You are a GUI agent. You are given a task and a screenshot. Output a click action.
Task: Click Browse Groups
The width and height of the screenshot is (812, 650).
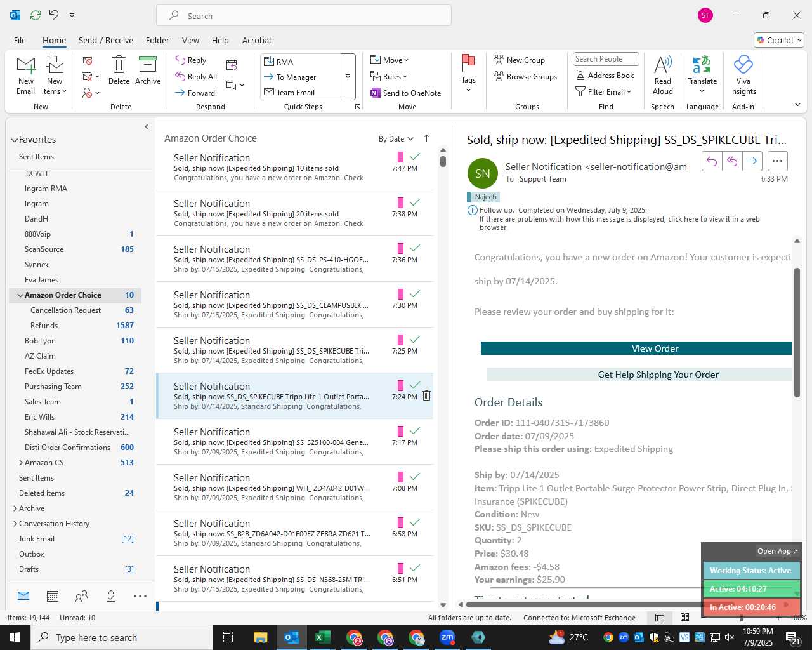pos(525,76)
